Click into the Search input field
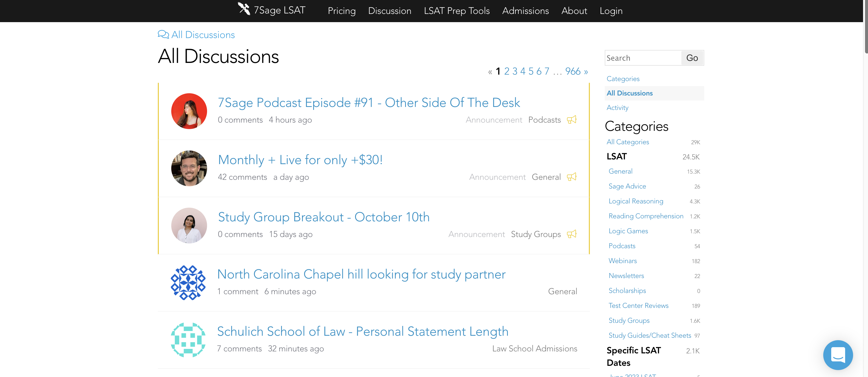868x377 pixels. pos(642,58)
